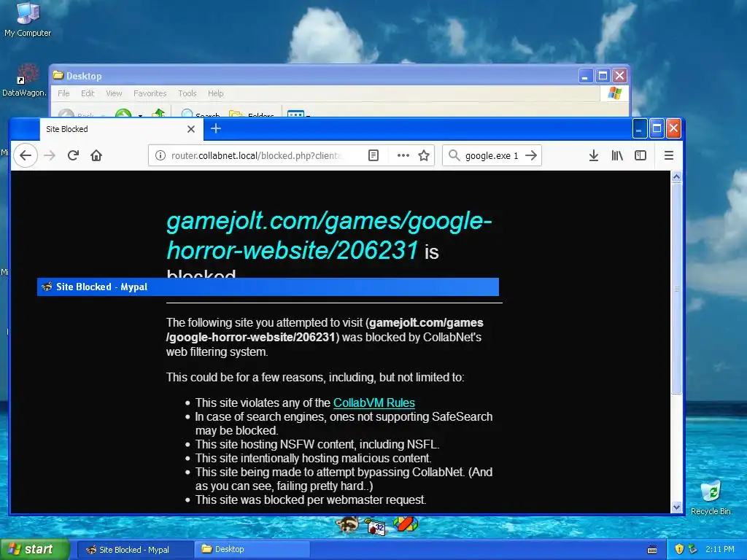Maximize the Mypal browser window
Image resolution: width=747 pixels, height=560 pixels.
pyautogui.click(x=657, y=128)
